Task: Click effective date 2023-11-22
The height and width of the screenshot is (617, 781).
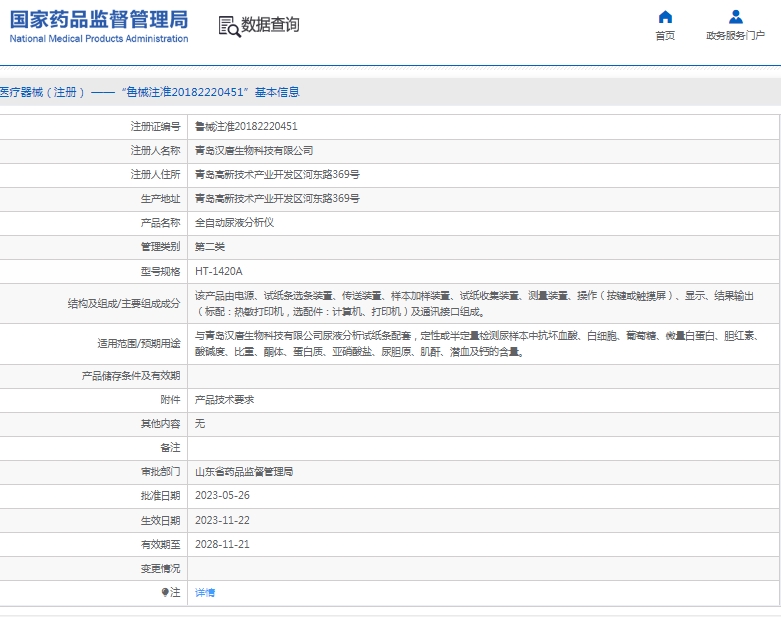Action: click(x=222, y=520)
